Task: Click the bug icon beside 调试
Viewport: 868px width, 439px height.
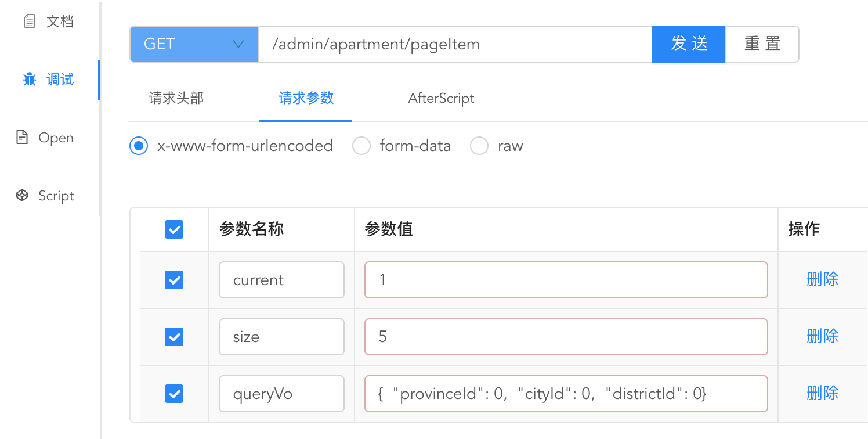Action: (29, 80)
